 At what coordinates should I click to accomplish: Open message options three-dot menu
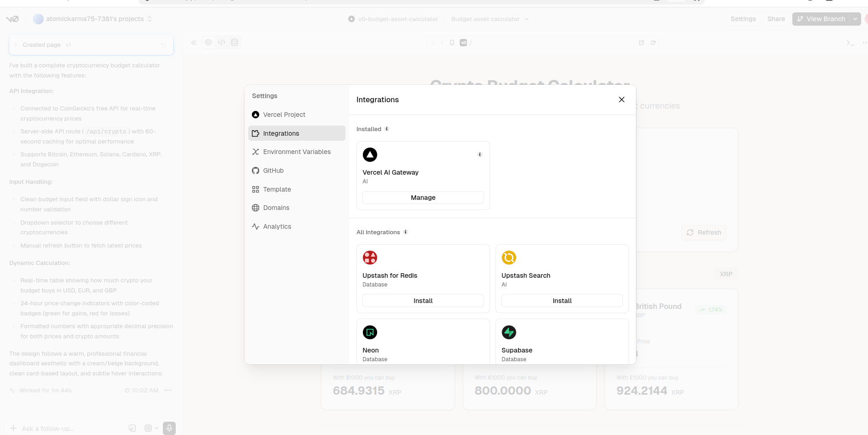coord(168,390)
